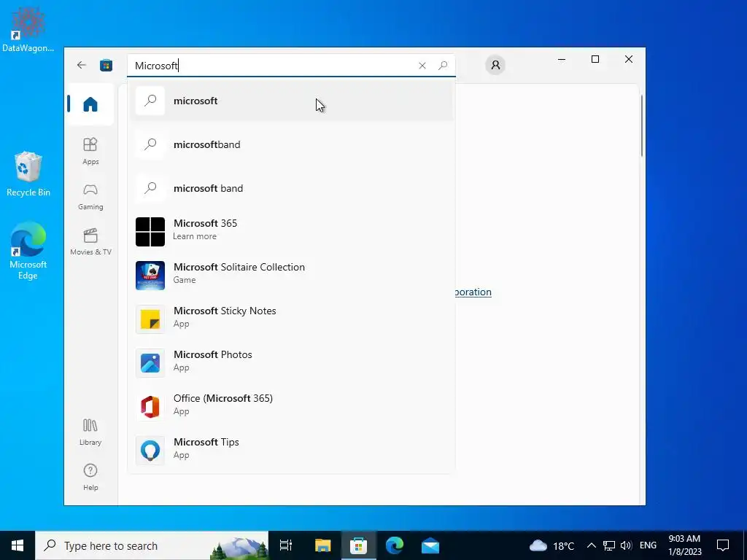Image resolution: width=747 pixels, height=560 pixels.
Task: Open the Apps section in sidebar
Action: [90, 151]
